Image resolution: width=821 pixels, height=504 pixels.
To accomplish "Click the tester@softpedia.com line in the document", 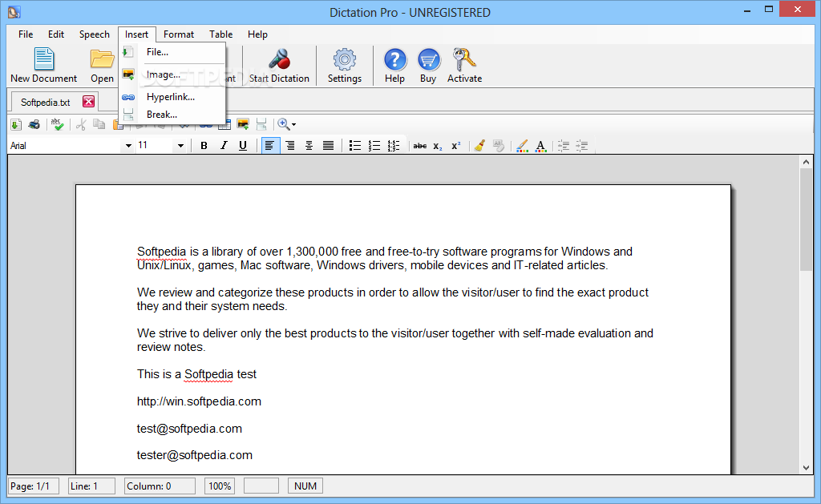I will click(x=194, y=455).
